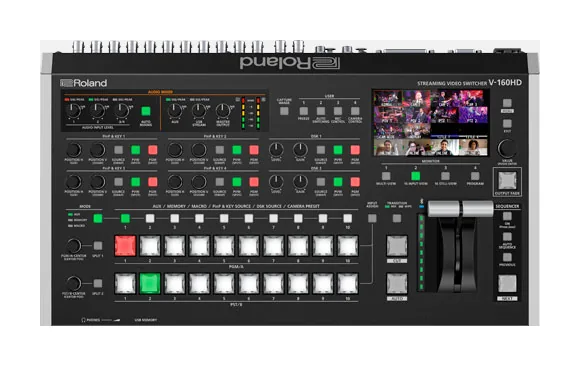This screenshot has height=366, width=580.
Task: Click the USB STREAM level knob
Action: coord(199,110)
